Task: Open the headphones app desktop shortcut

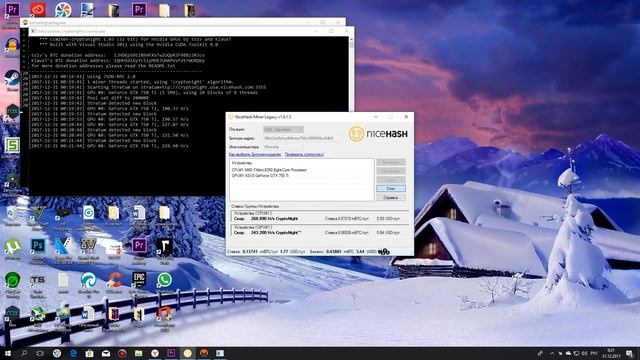Action: click(x=12, y=46)
